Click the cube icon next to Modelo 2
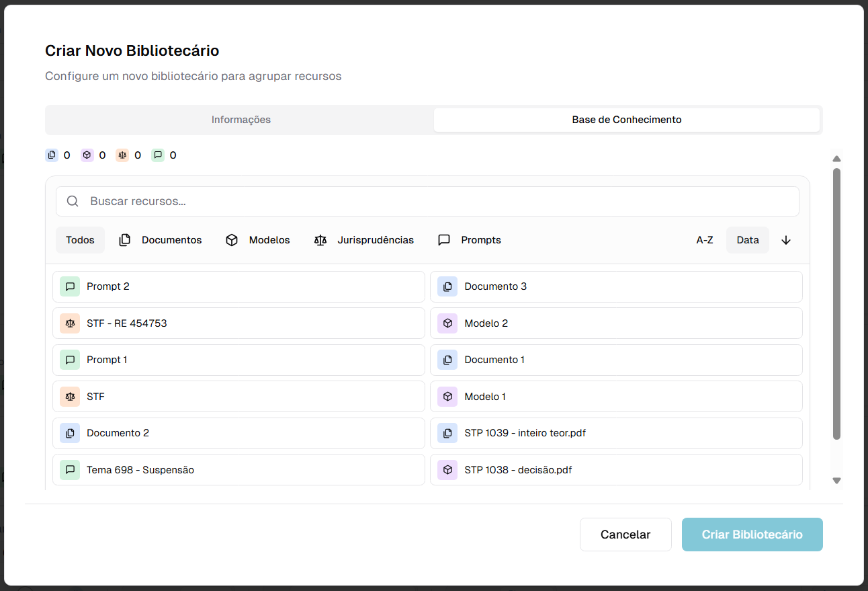 point(447,323)
